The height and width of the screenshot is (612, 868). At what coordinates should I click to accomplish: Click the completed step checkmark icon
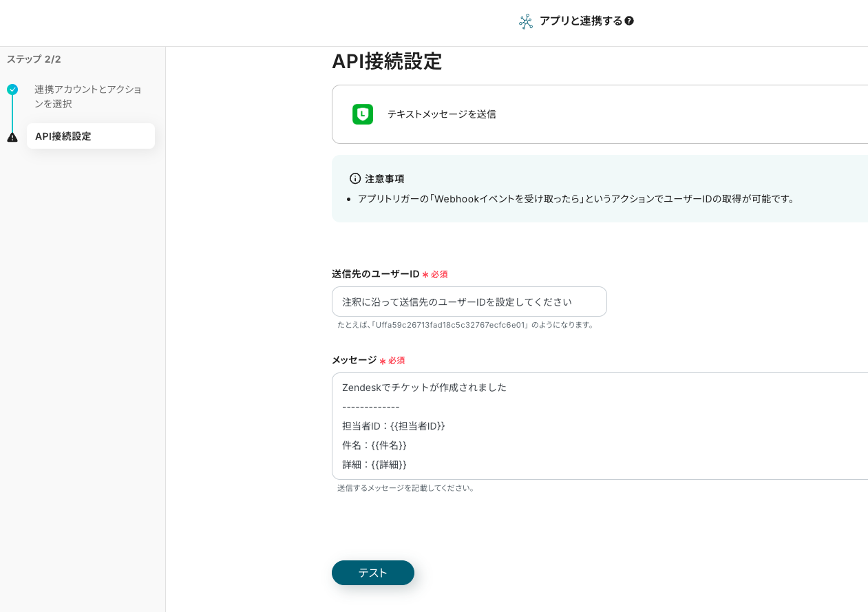click(12, 89)
